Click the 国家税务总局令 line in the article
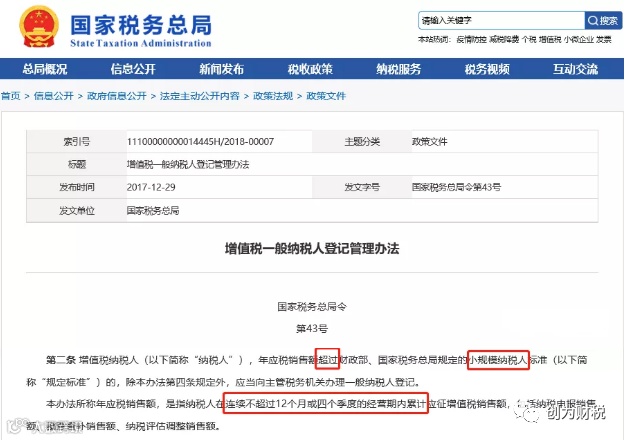The height and width of the screenshot is (440, 625). point(312,306)
